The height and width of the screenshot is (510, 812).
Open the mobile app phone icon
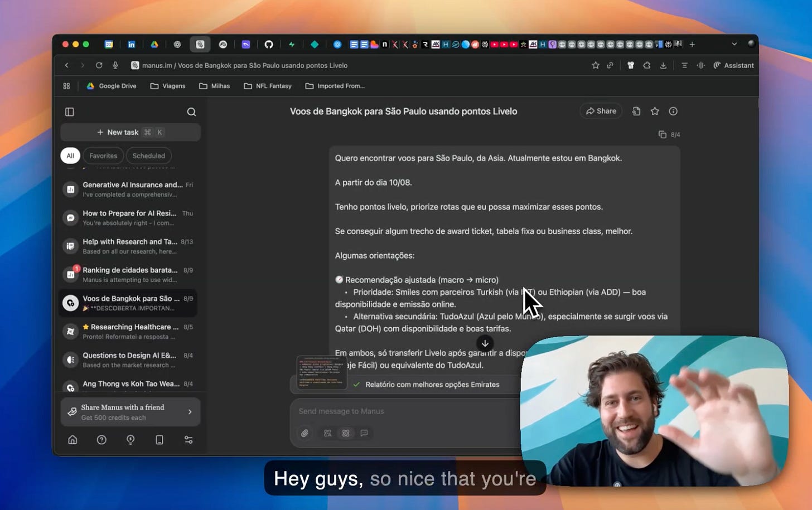point(159,440)
